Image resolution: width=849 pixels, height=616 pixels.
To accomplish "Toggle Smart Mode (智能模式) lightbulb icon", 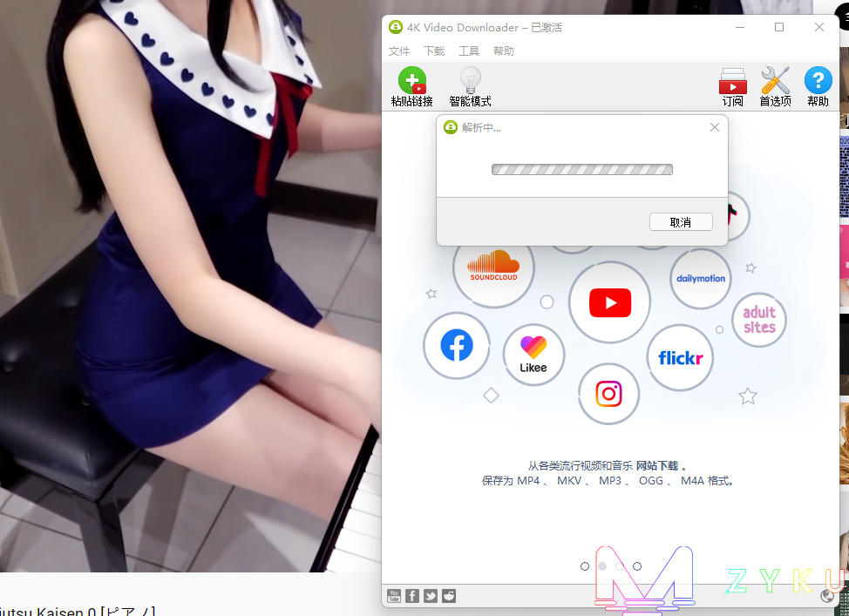I will pyautogui.click(x=470, y=81).
